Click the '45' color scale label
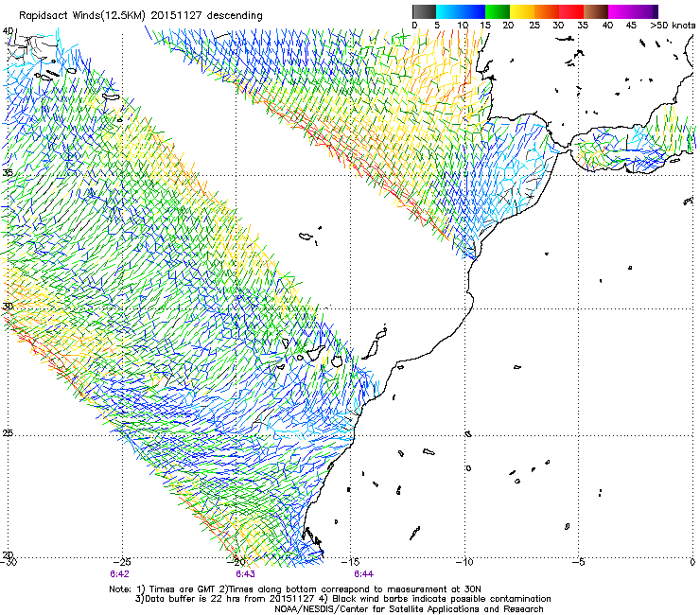This screenshot has height=615, width=700. click(x=631, y=26)
